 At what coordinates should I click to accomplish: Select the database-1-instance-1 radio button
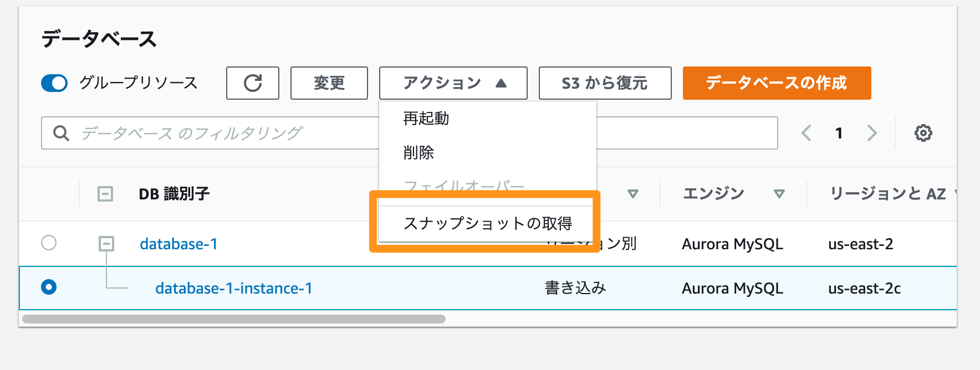[49, 287]
